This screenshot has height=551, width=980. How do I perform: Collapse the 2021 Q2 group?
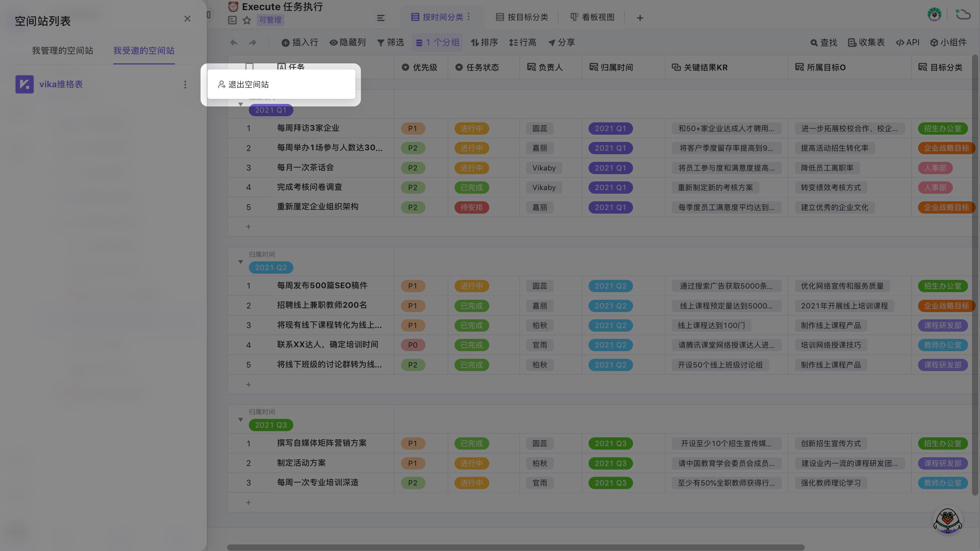[240, 261]
